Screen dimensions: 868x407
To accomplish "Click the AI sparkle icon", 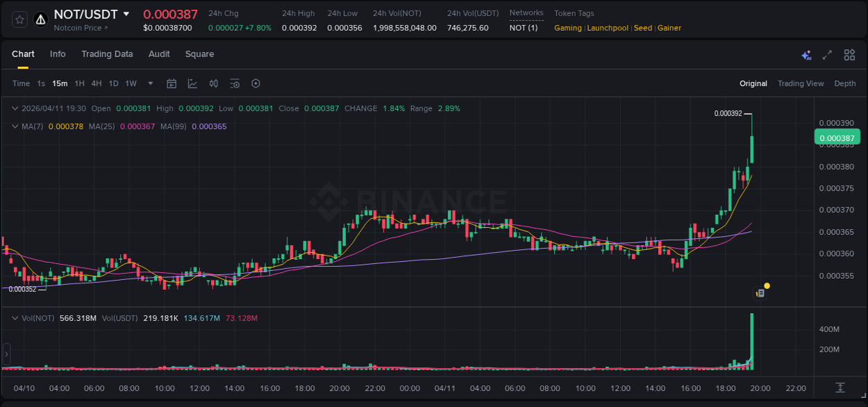I will 806,55.
